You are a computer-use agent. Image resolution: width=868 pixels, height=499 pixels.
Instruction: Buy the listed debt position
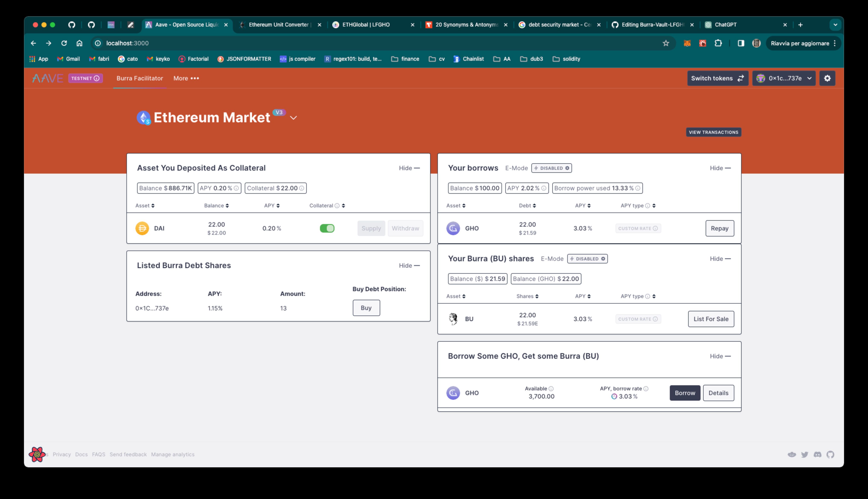tap(366, 308)
